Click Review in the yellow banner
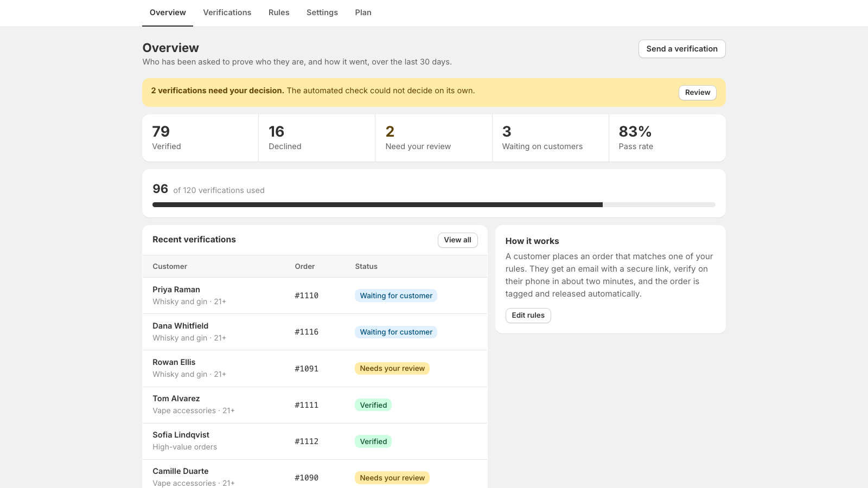Image resolution: width=868 pixels, height=488 pixels. [698, 93]
